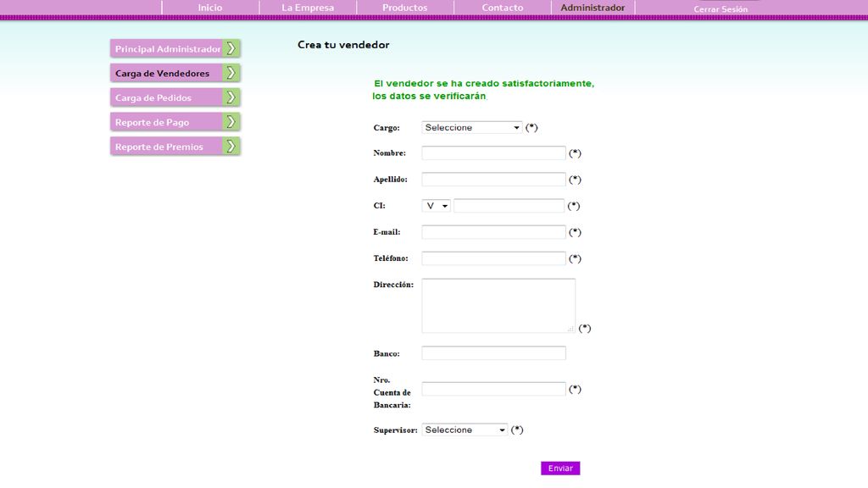Click the 'Cargo:' label
The width and height of the screenshot is (868, 488).
[x=387, y=128]
